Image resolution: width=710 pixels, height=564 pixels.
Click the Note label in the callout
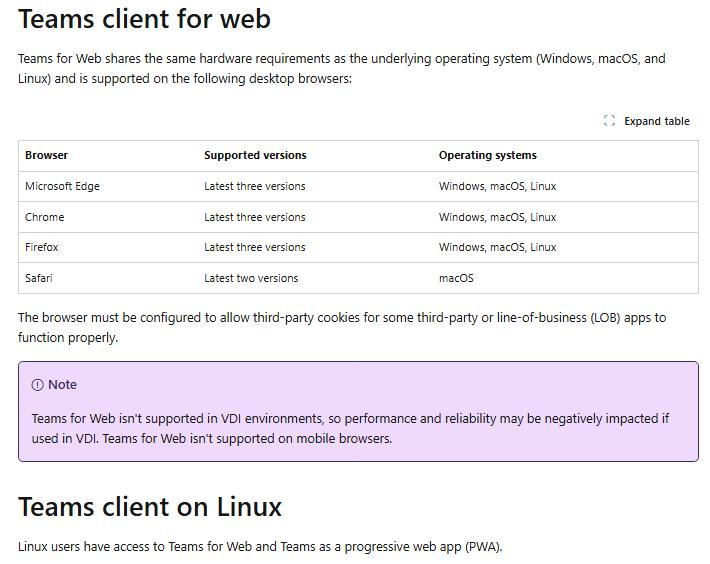click(x=62, y=385)
